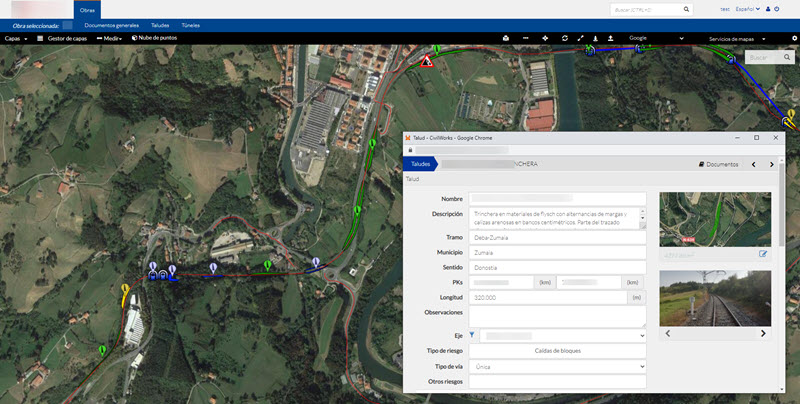Open the Capas dropdown menu
This screenshot has height=404, width=800.
(15, 38)
